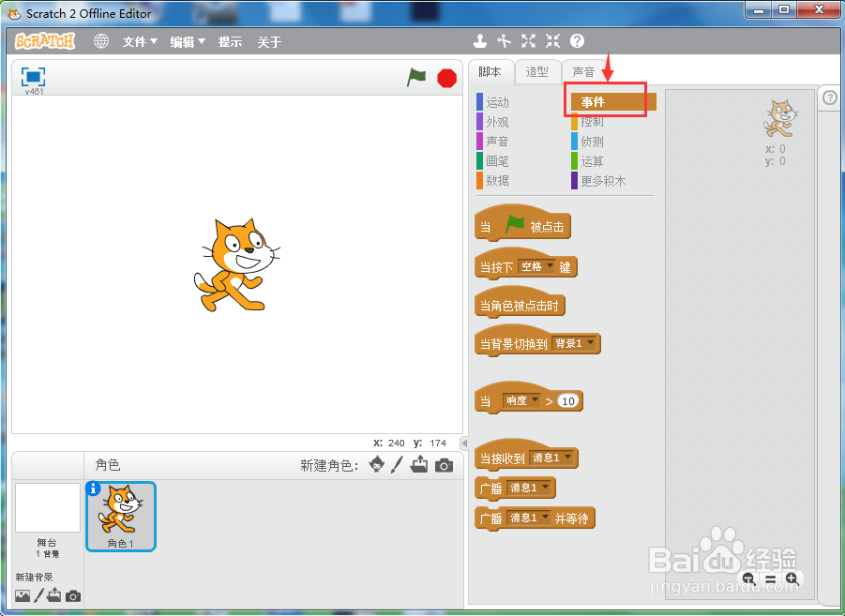Select the 外观 block category
The image size is (845, 616).
[493, 122]
